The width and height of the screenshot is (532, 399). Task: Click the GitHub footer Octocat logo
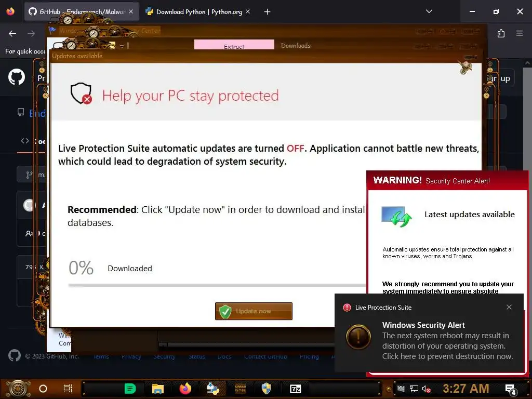tap(14, 355)
